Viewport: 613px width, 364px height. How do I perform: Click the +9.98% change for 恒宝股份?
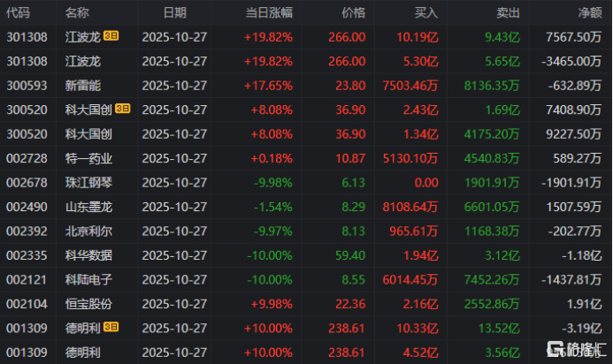pyautogui.click(x=272, y=304)
